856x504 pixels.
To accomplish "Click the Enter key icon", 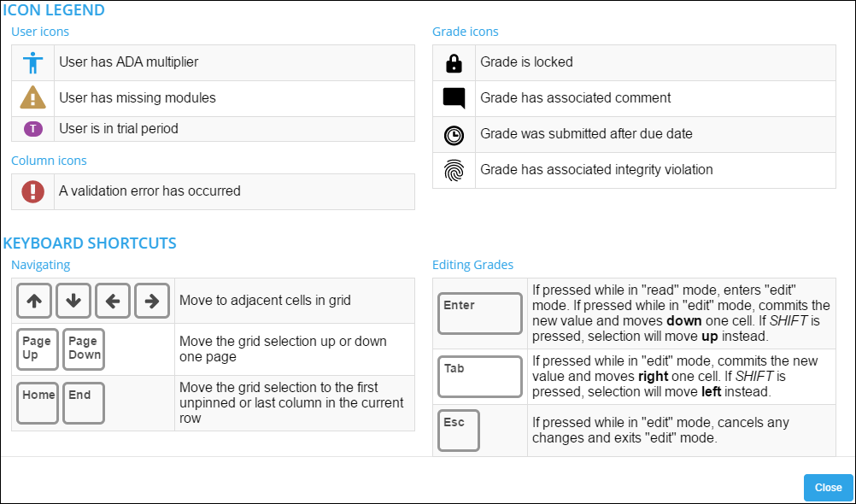I will click(479, 313).
